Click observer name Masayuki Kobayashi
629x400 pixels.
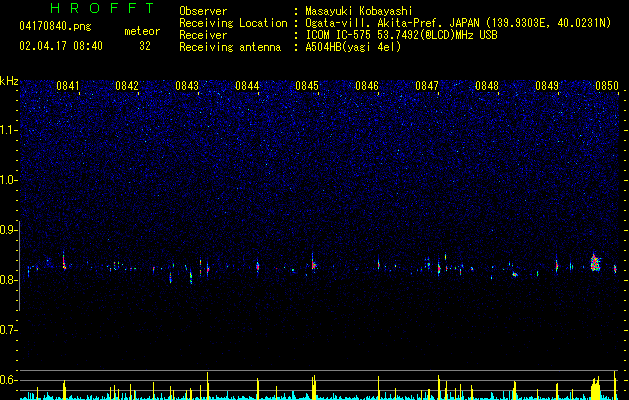point(359,11)
